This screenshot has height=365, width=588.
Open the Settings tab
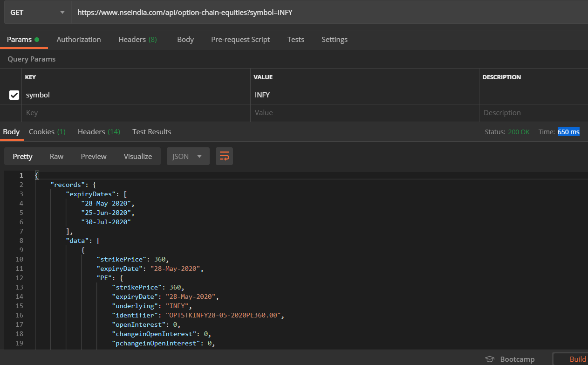tap(335, 40)
